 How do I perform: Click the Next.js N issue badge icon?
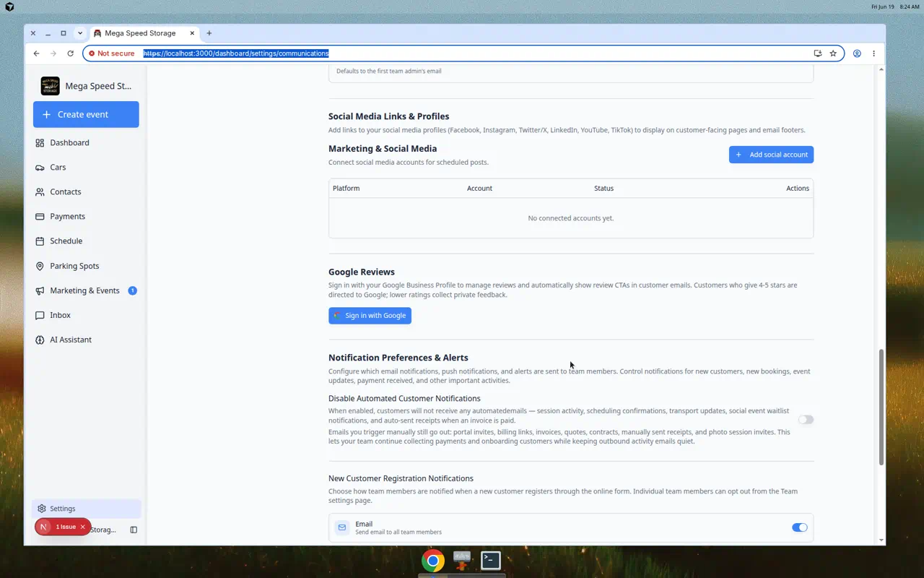pyautogui.click(x=43, y=527)
